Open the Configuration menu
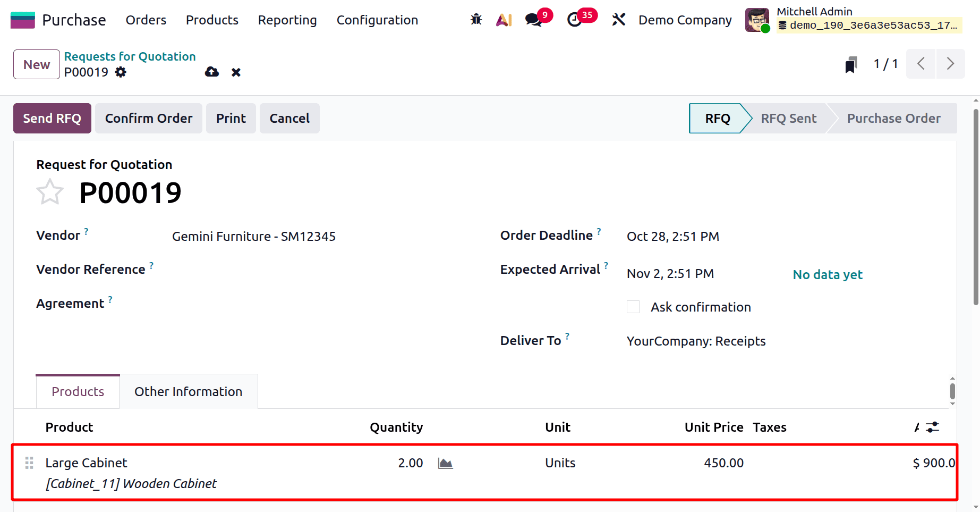 tap(377, 20)
